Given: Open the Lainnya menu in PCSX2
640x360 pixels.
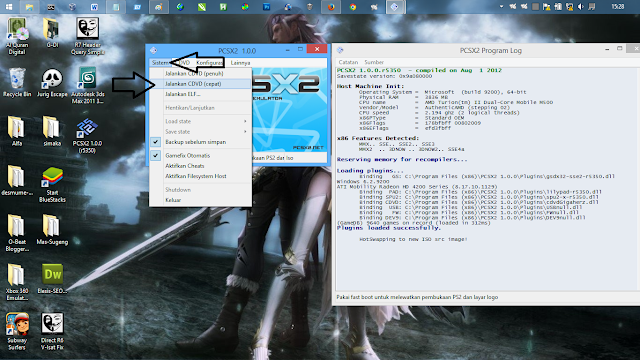Looking at the screenshot, I should tap(240, 63).
